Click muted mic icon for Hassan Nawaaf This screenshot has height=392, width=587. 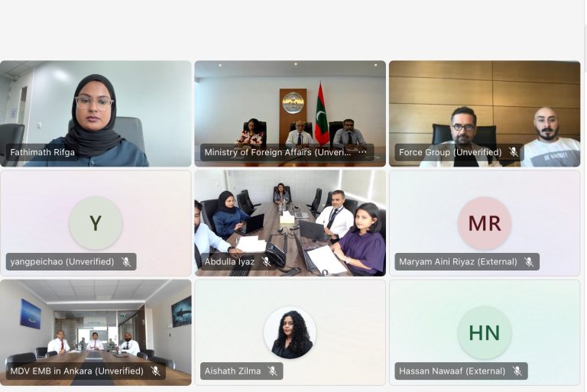click(x=517, y=371)
